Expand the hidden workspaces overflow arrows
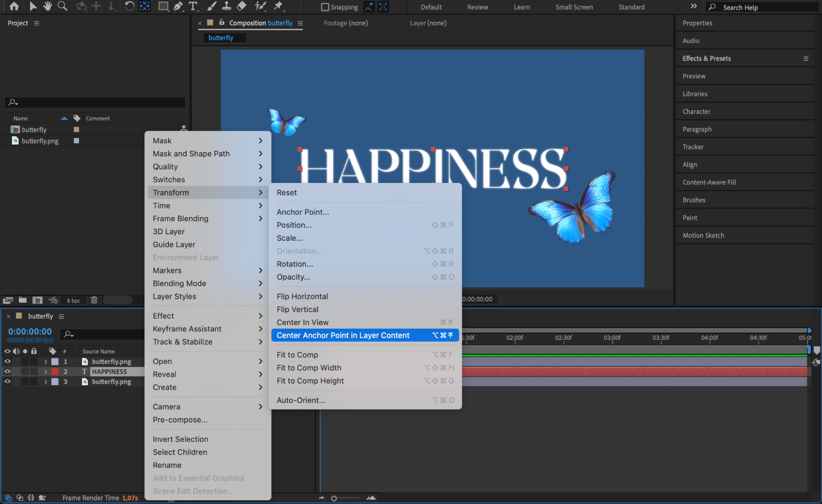Image resolution: width=822 pixels, height=504 pixels. [694, 6]
